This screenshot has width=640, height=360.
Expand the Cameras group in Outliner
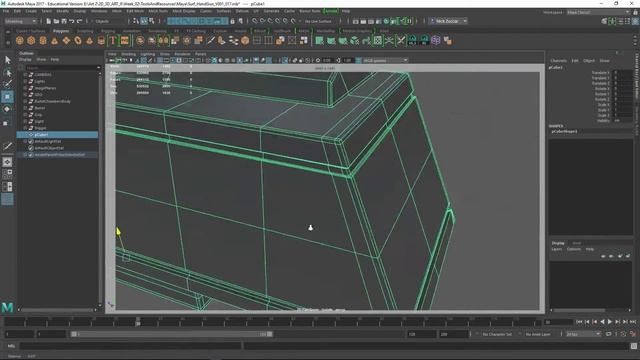click(x=25, y=75)
